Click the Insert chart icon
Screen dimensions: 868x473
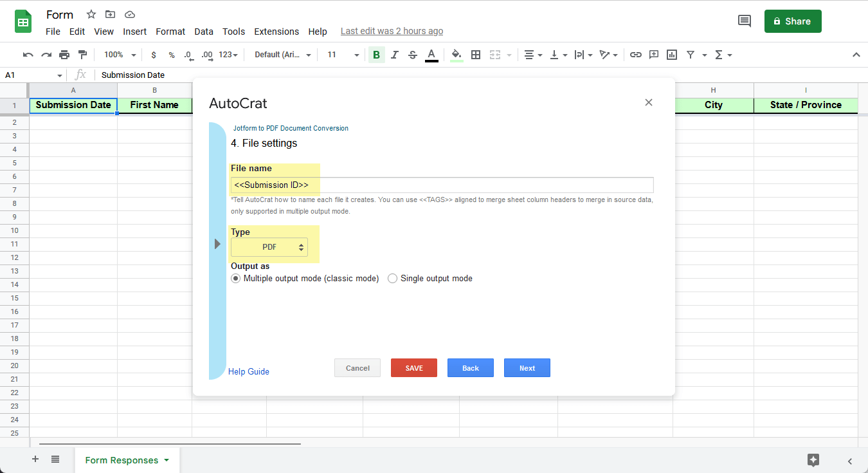click(672, 55)
